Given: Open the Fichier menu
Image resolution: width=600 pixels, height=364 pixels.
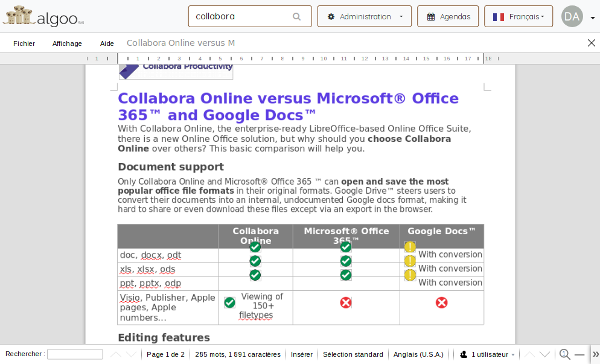Looking at the screenshot, I should click(x=24, y=43).
